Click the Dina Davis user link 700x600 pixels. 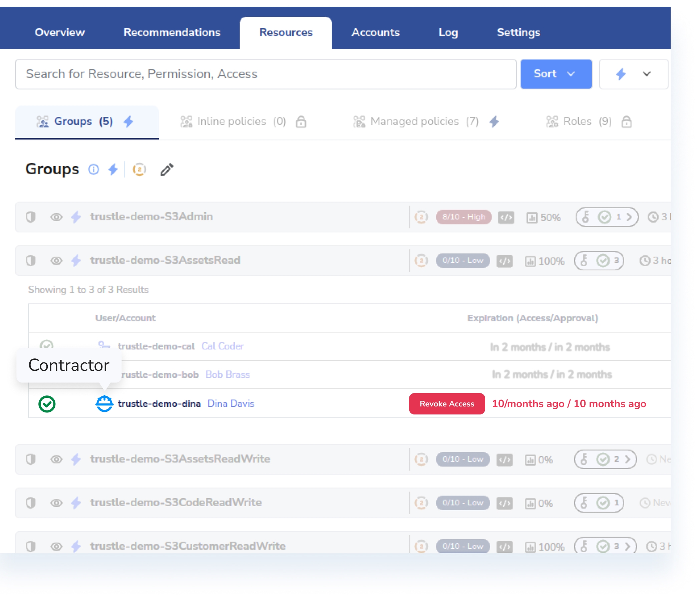[231, 404]
